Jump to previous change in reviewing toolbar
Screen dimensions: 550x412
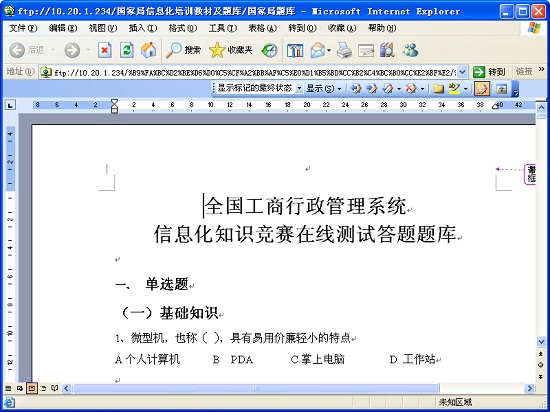[x=356, y=89]
